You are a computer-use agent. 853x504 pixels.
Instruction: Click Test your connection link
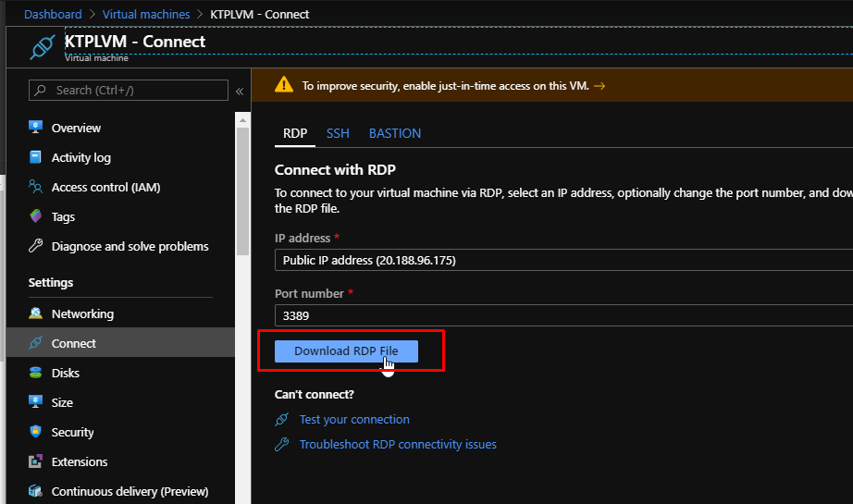tap(354, 419)
